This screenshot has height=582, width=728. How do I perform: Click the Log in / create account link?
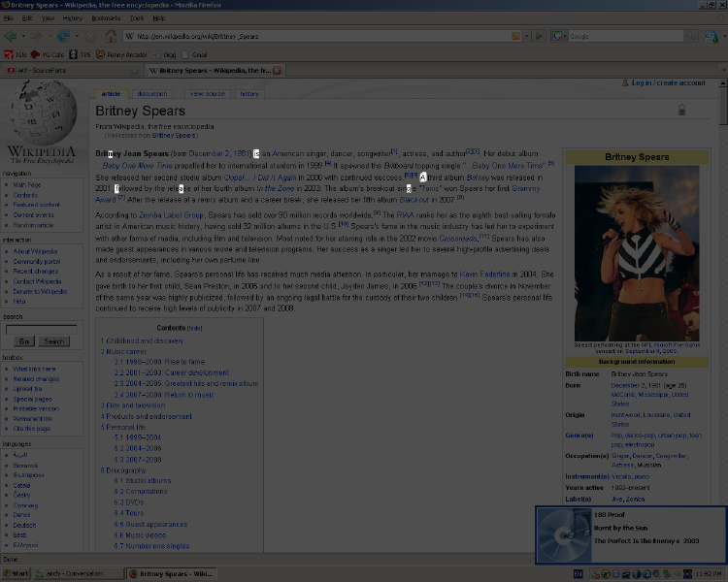click(668, 83)
